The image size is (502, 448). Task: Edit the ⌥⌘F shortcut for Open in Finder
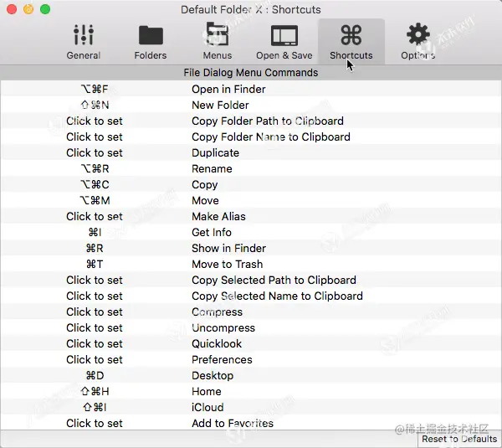click(95, 89)
